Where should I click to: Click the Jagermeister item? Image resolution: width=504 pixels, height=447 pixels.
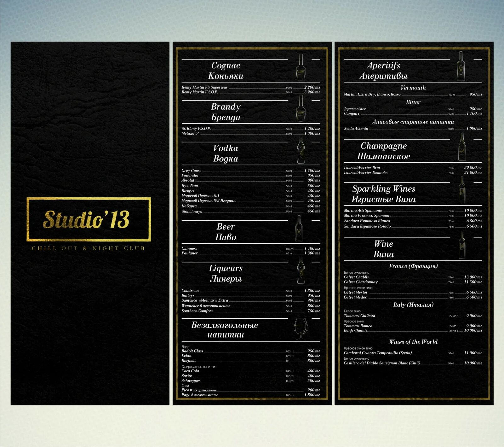[413, 109]
